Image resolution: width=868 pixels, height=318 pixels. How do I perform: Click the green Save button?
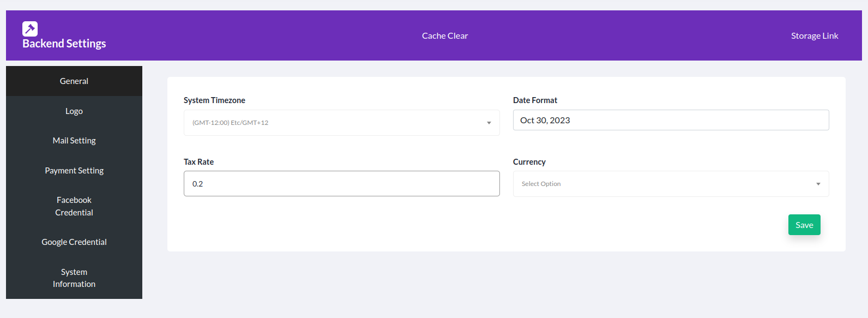click(804, 225)
